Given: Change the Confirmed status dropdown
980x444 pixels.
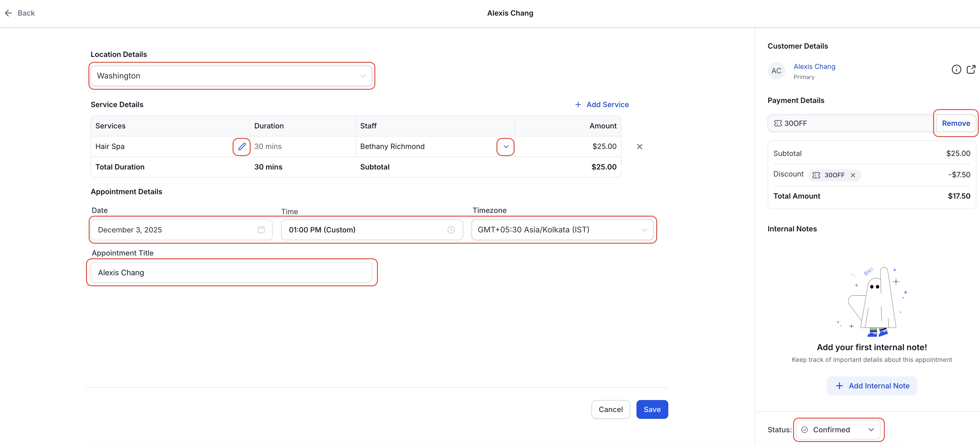Looking at the screenshot, I should point(838,429).
